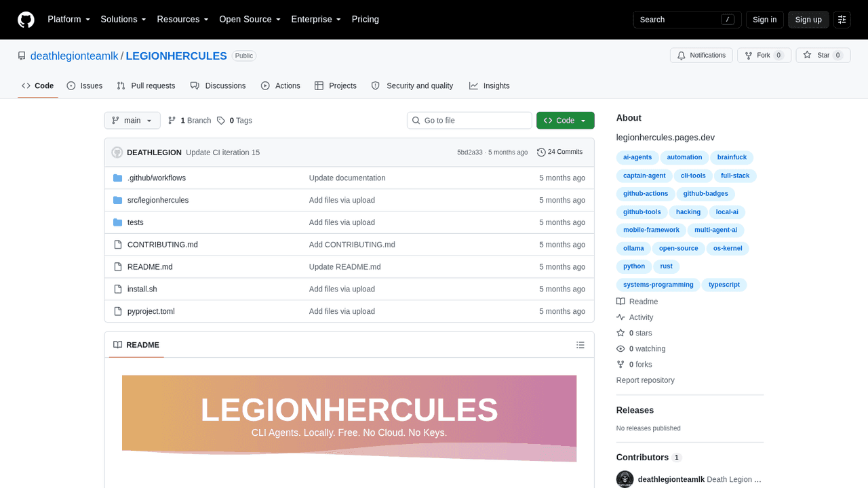
Task: Open the 24 Commits history
Action: (560, 152)
